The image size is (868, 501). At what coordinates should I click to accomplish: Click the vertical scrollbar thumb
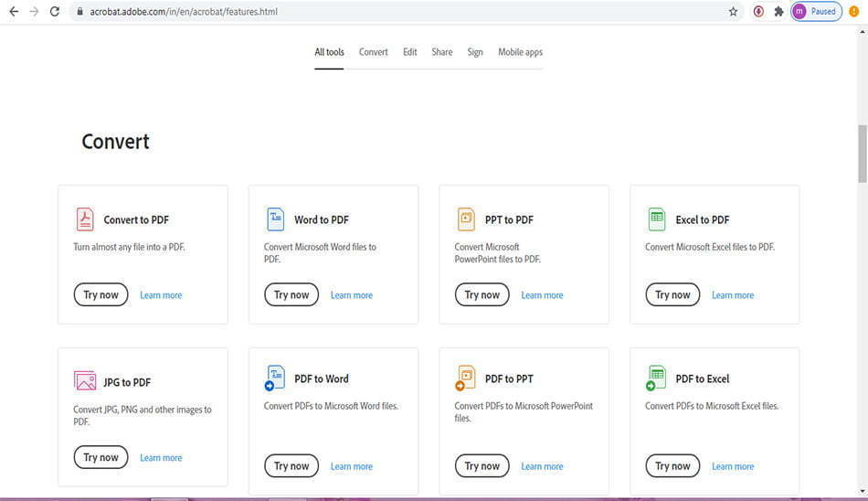coord(862,154)
